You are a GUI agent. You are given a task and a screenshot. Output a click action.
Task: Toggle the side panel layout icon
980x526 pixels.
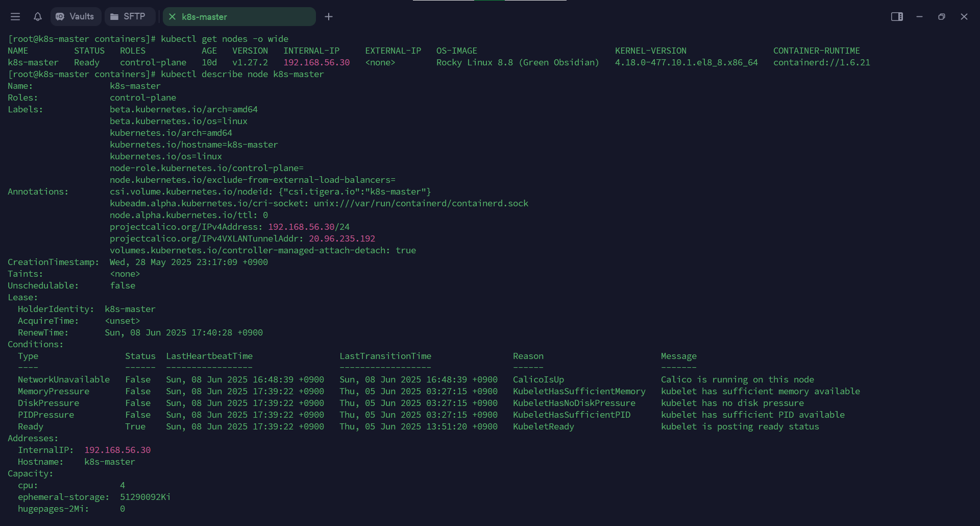897,17
